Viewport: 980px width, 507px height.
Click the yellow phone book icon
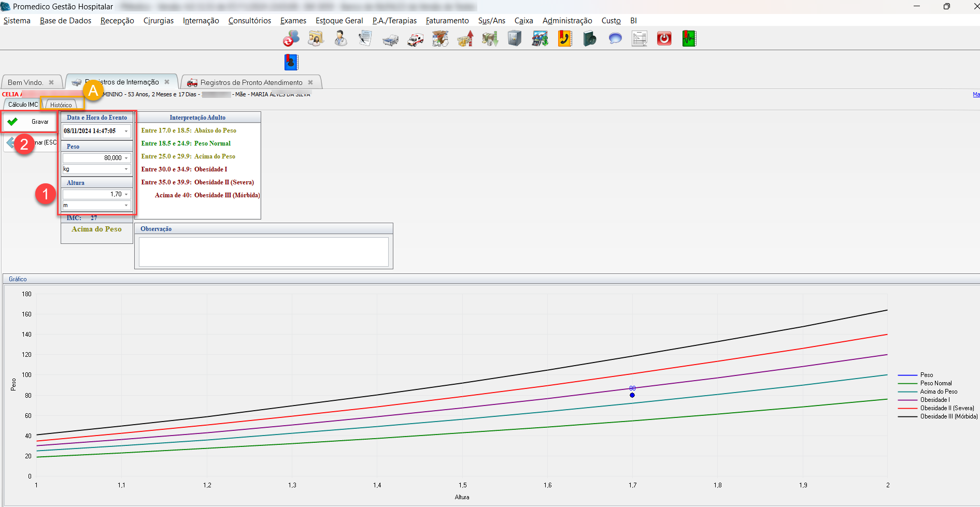click(x=564, y=39)
